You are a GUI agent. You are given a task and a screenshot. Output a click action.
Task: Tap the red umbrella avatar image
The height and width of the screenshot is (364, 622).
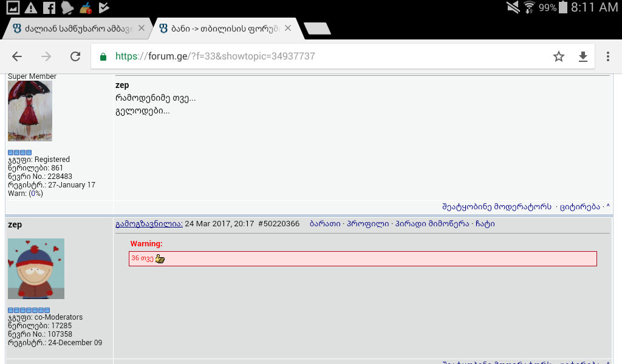click(30, 111)
